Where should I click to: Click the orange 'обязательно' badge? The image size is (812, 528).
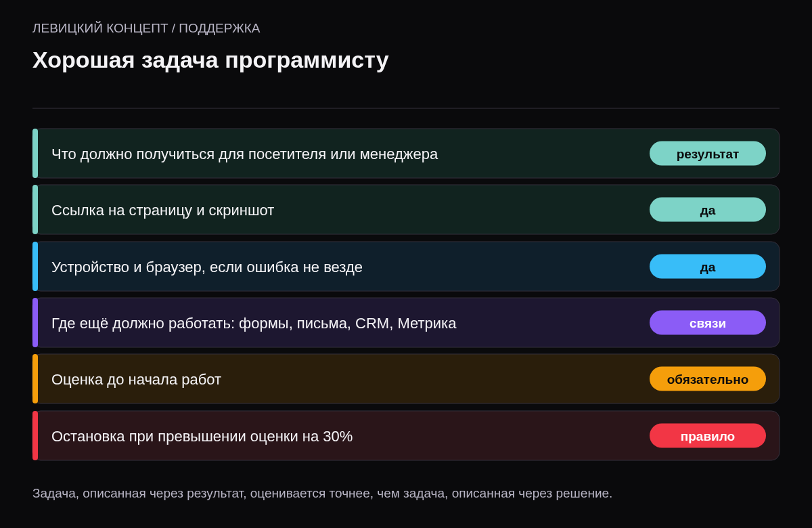click(708, 379)
